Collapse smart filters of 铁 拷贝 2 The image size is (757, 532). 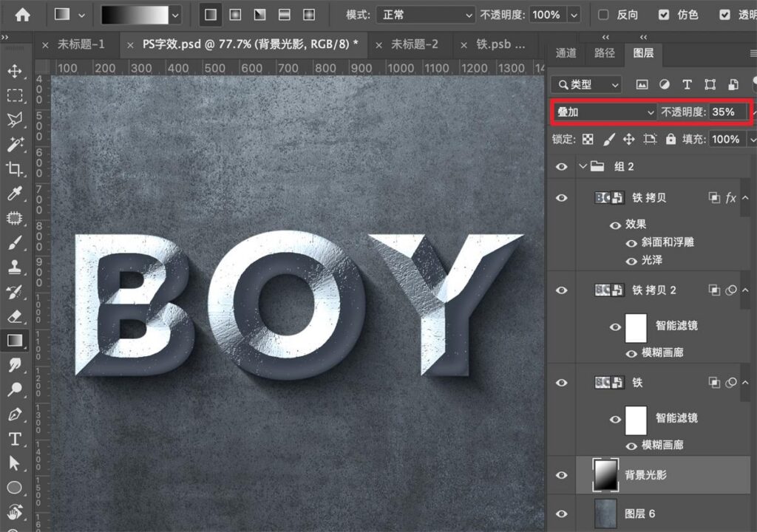(x=745, y=290)
